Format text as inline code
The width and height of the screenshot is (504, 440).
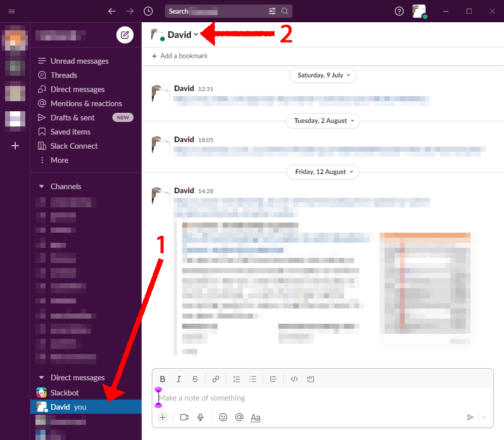[294, 379]
